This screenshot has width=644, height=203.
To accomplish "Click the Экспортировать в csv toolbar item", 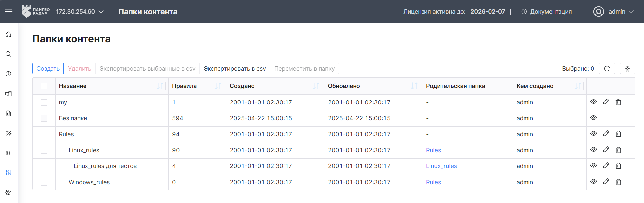I will [235, 69].
